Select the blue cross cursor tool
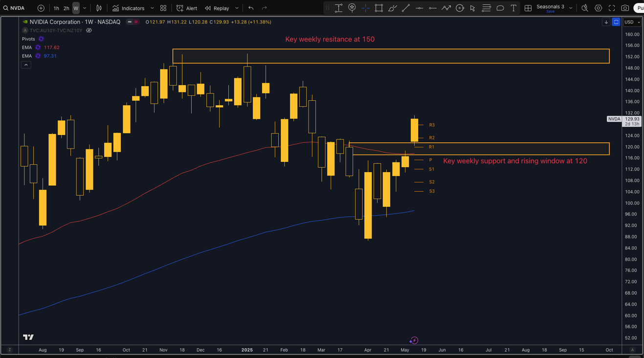Image resolution: width=644 pixels, height=358 pixels. coord(365,8)
